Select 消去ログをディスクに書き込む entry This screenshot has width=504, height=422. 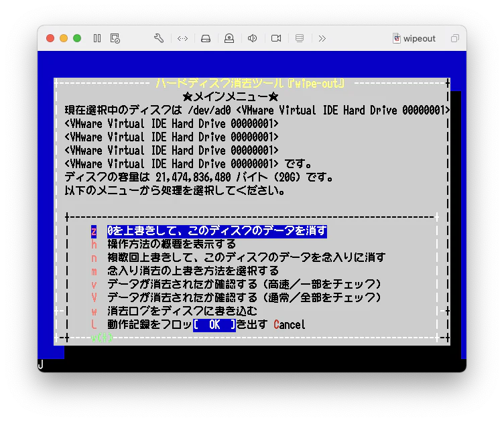(182, 311)
